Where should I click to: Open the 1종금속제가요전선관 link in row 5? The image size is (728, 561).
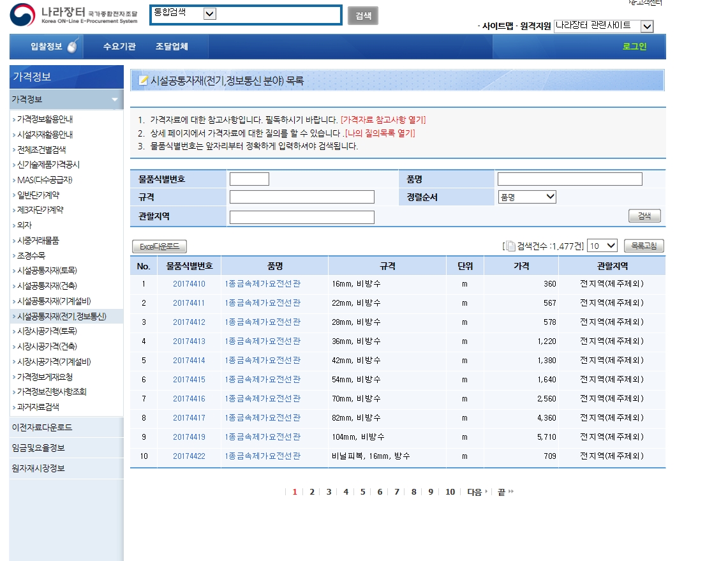(263, 361)
